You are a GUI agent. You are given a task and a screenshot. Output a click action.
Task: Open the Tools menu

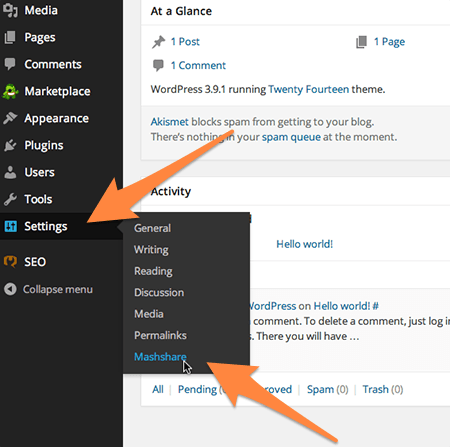click(x=38, y=199)
